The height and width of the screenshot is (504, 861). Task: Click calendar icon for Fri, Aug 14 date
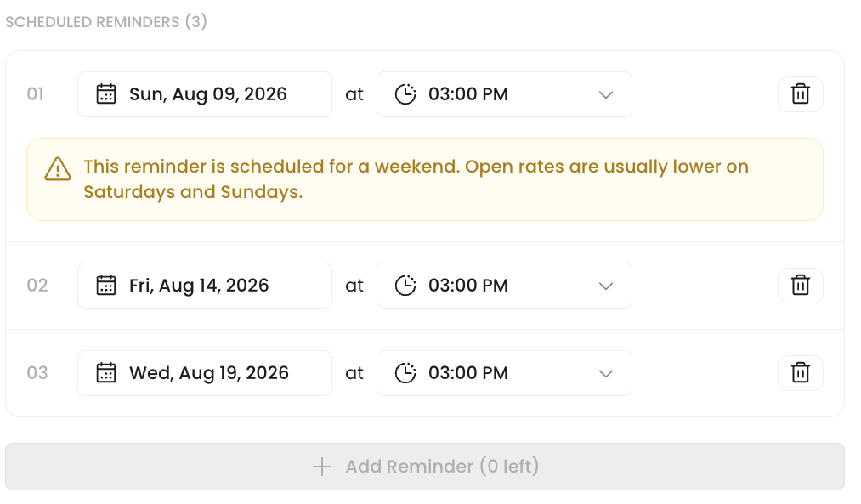pos(106,286)
